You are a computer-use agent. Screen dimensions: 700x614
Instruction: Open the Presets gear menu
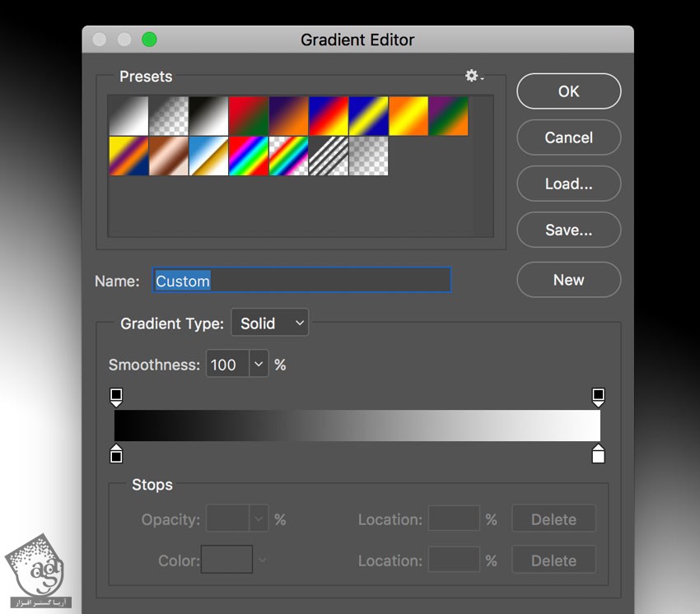[474, 76]
